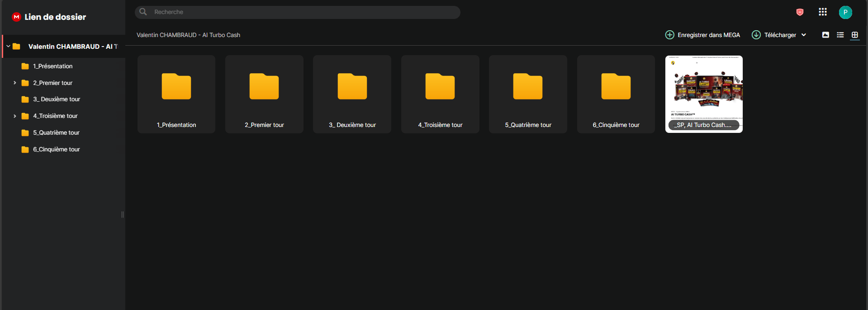
Task: Switch to image gallery view icon
Action: [x=825, y=35]
